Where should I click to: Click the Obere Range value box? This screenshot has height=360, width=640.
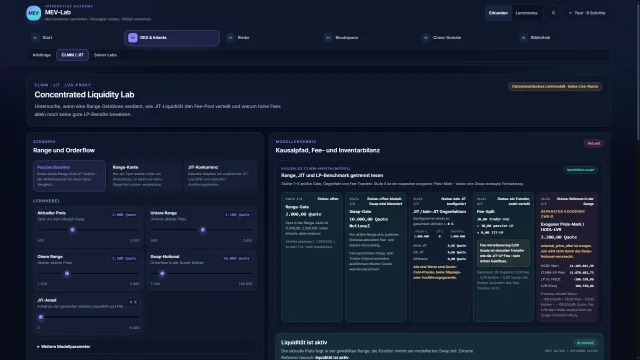(x=124, y=258)
